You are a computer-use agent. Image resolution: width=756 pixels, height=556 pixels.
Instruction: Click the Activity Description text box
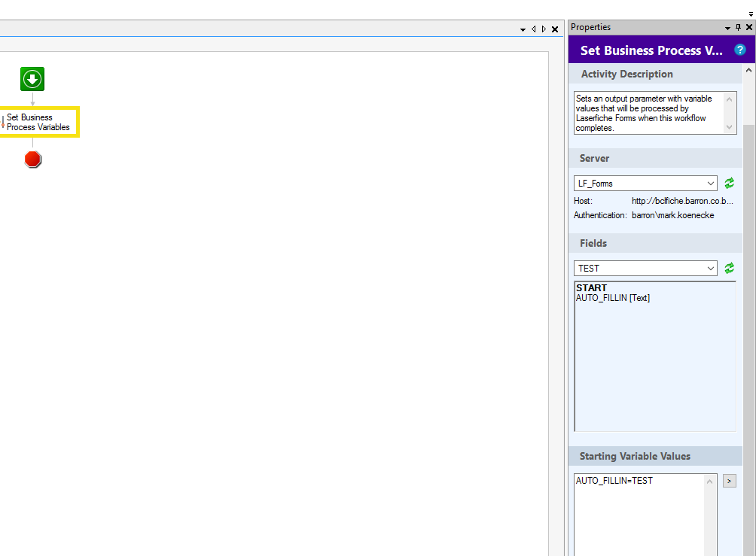(655, 113)
